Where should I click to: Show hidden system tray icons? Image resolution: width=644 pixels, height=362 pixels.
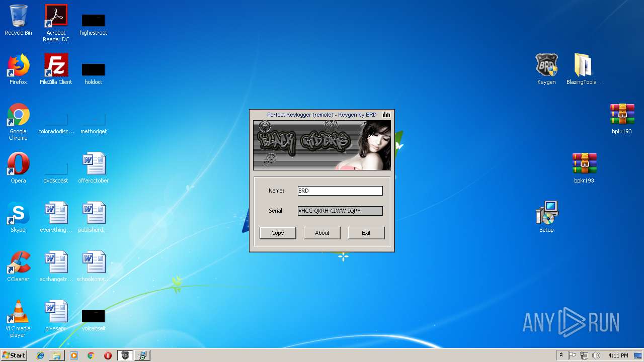pyautogui.click(x=561, y=355)
